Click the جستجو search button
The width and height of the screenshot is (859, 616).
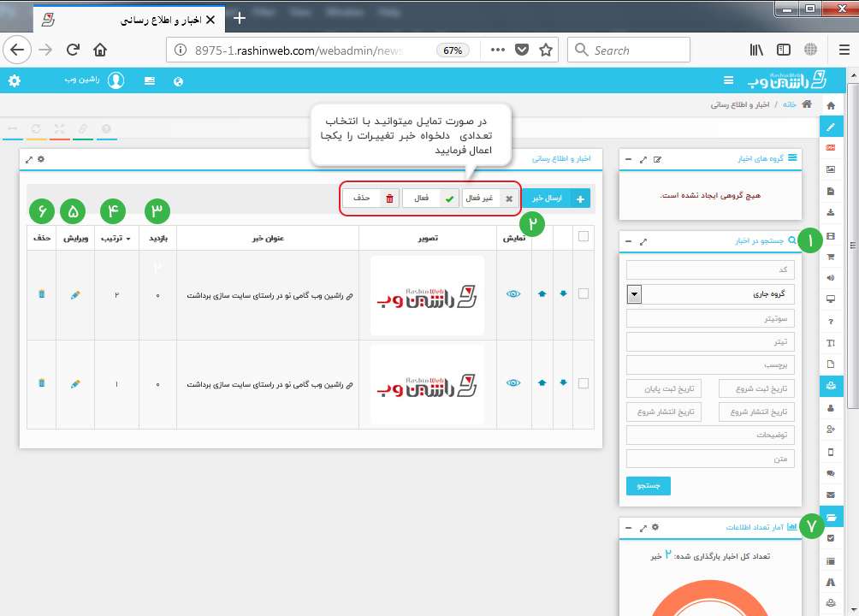tap(648, 486)
